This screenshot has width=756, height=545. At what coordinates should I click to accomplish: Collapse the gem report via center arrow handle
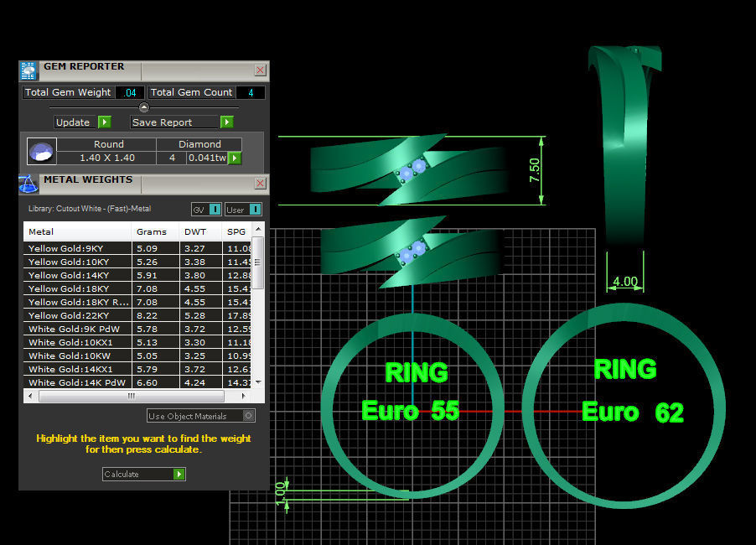pyautogui.click(x=143, y=107)
